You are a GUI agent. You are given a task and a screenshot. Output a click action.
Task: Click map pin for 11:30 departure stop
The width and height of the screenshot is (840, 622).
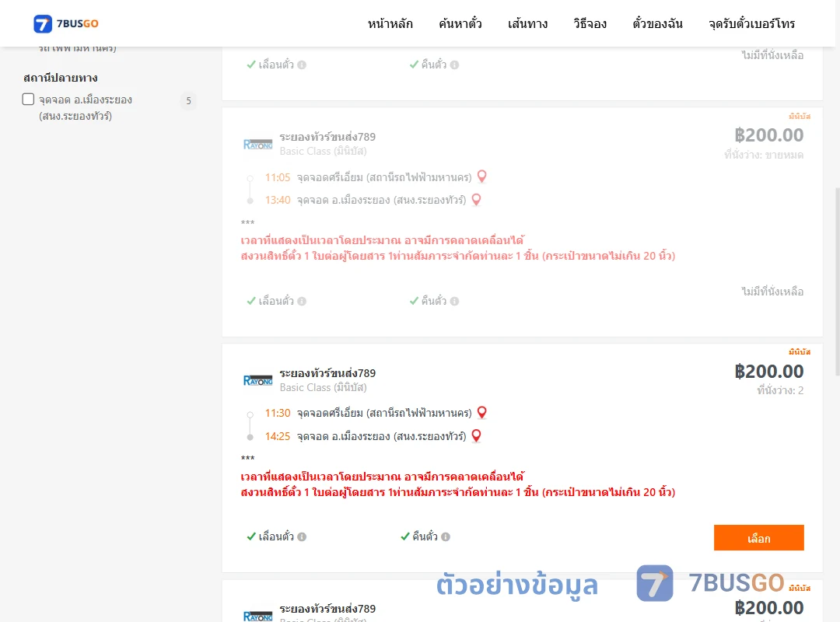pos(482,412)
